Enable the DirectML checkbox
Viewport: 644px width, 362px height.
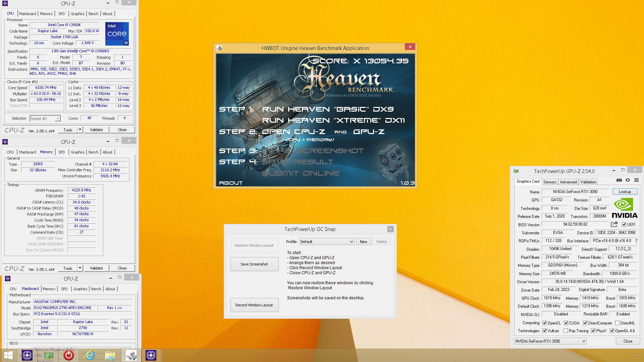tap(617, 323)
